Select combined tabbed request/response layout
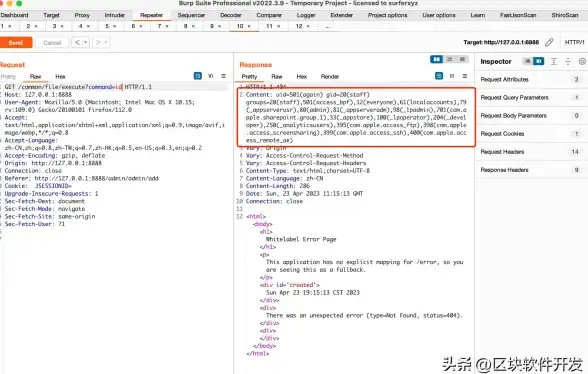This screenshot has width=588, height=374. coord(462,59)
